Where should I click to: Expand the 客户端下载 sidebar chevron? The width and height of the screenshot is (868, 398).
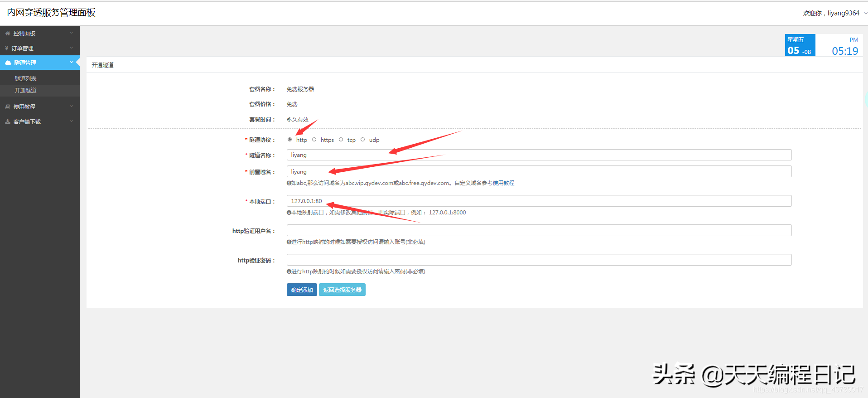point(71,121)
